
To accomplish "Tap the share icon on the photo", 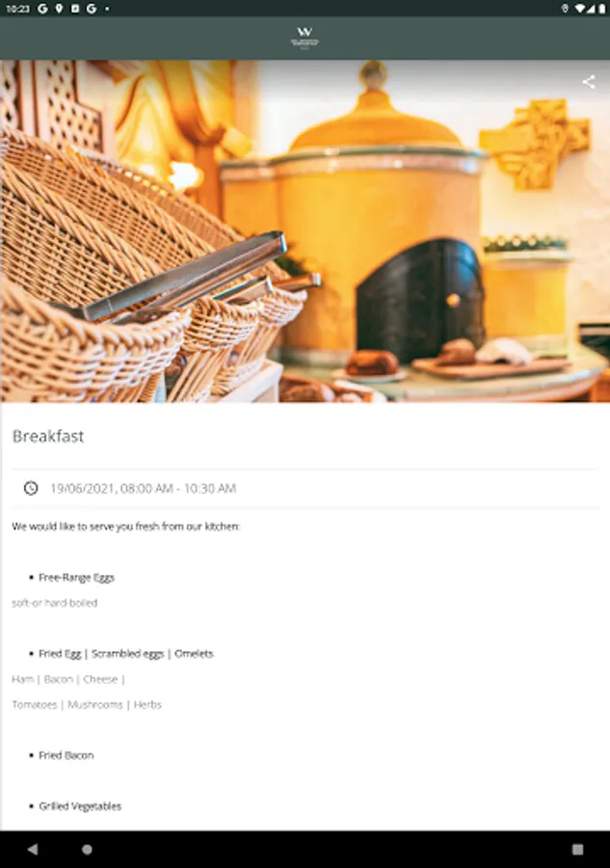I will 589,82.
